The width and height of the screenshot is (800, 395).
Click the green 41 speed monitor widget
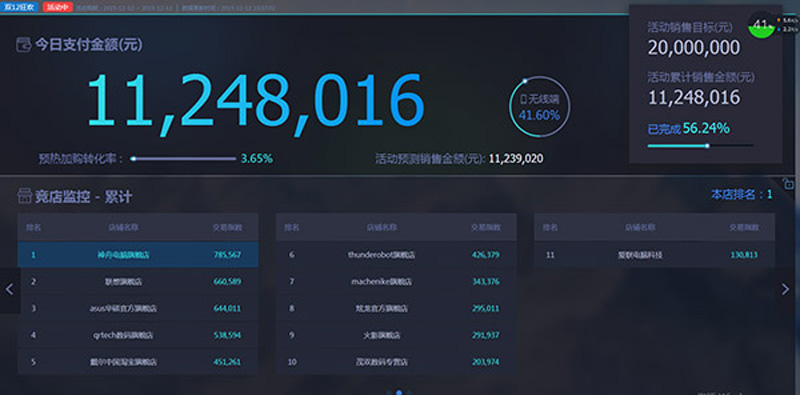[760, 24]
